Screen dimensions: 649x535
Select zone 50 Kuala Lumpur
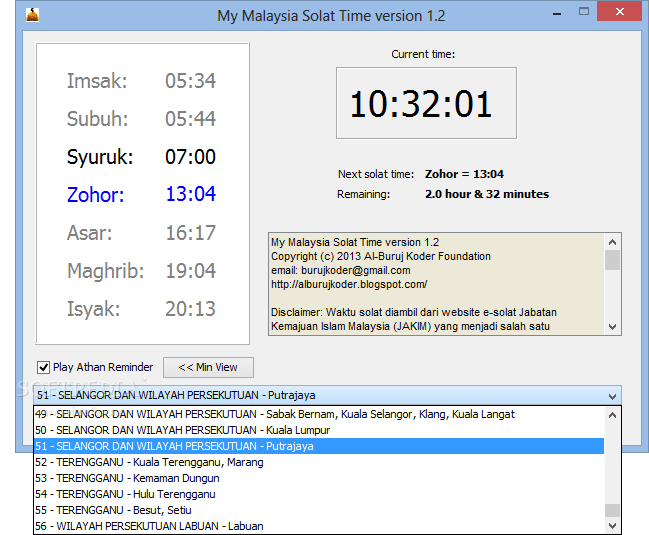coord(319,430)
